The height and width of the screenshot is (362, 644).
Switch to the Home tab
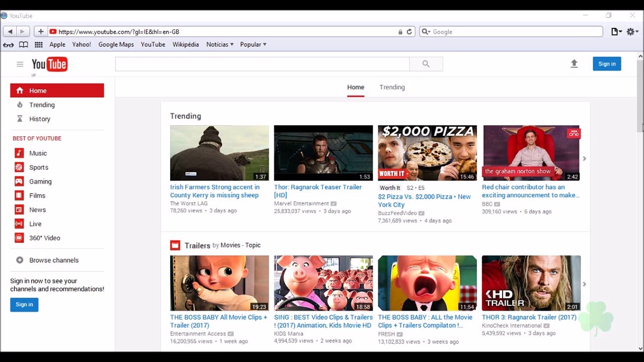(x=356, y=87)
